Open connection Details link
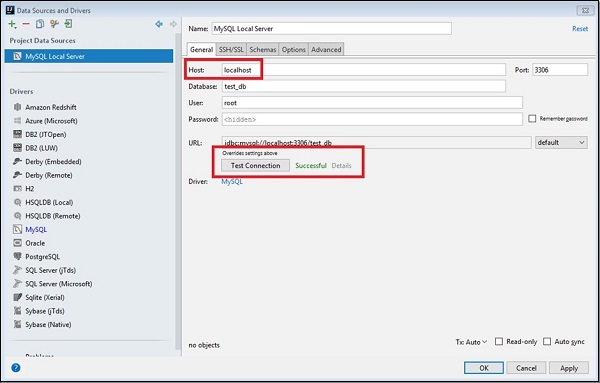 tap(341, 166)
